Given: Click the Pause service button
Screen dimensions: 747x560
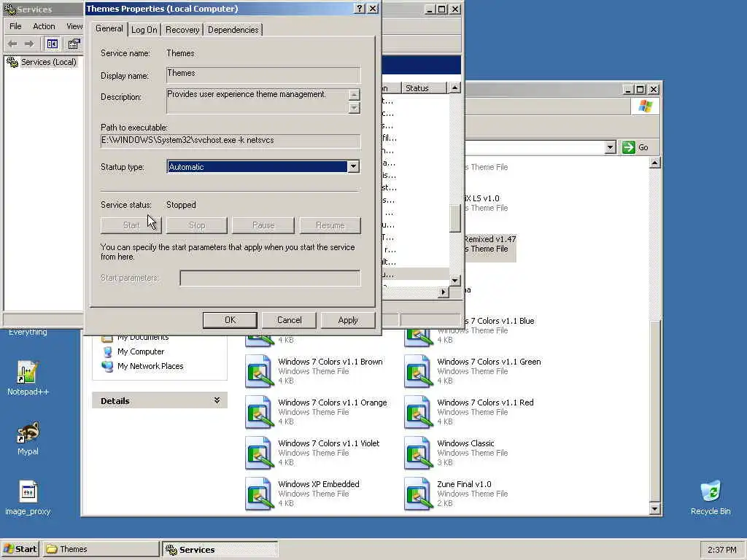Looking at the screenshot, I should (x=263, y=225).
